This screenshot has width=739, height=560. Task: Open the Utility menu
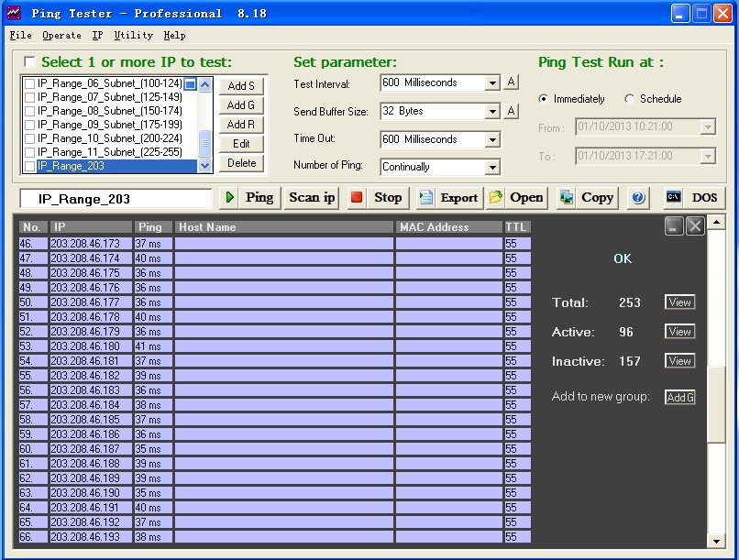coord(133,36)
